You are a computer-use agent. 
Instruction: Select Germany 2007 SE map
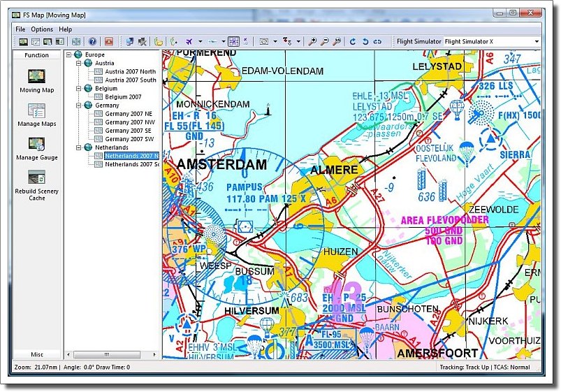(128, 131)
